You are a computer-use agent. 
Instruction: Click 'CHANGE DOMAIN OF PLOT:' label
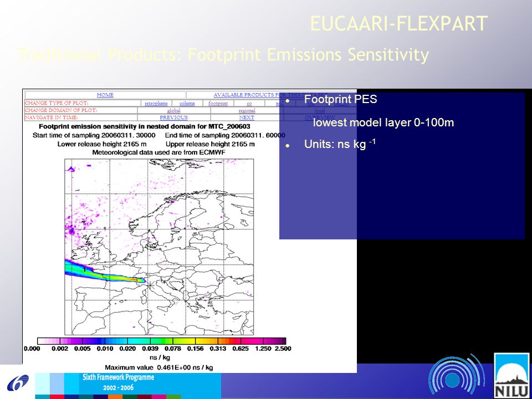(61, 110)
